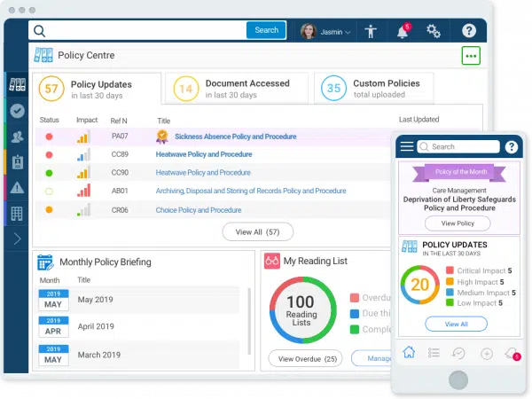
Task: Open the people icon in left sidebar
Action: pyautogui.click(x=17, y=137)
